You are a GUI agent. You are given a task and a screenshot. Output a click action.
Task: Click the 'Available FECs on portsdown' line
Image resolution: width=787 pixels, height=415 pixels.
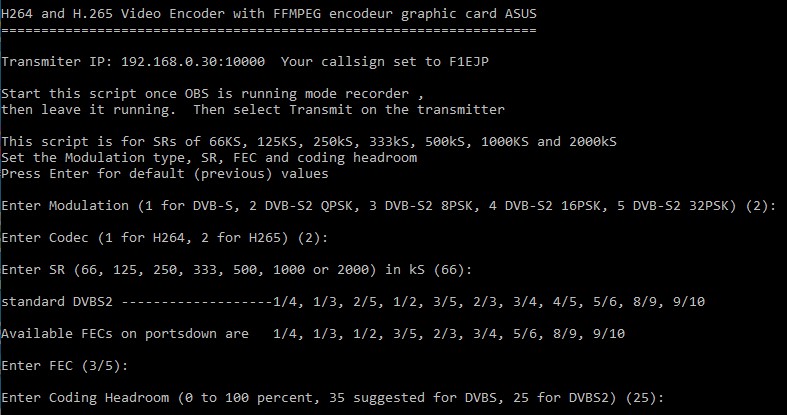(x=313, y=334)
